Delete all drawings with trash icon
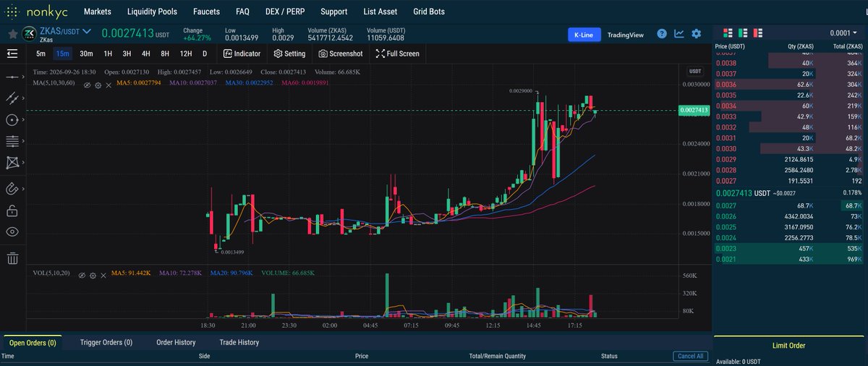This screenshot has width=868, height=366. (12, 258)
